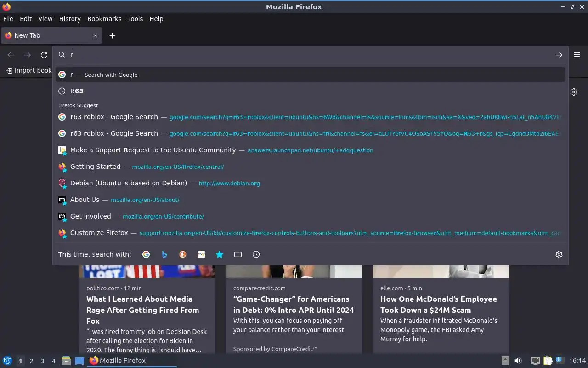Open search settings gear in dropdown
Screen dimensions: 588x368
point(559,254)
